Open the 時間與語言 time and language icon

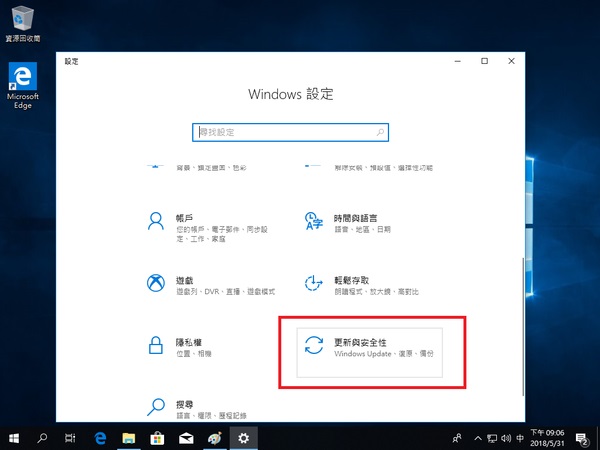(314, 221)
